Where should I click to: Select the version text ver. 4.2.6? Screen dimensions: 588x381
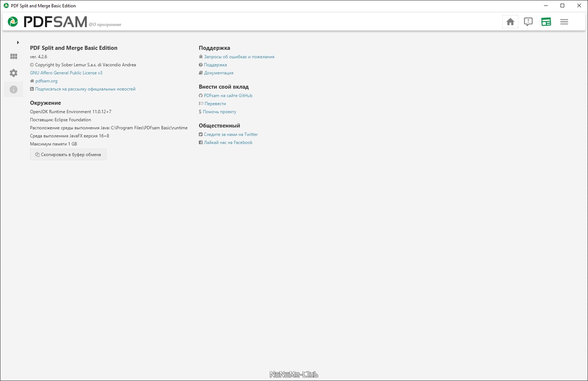[x=38, y=57]
